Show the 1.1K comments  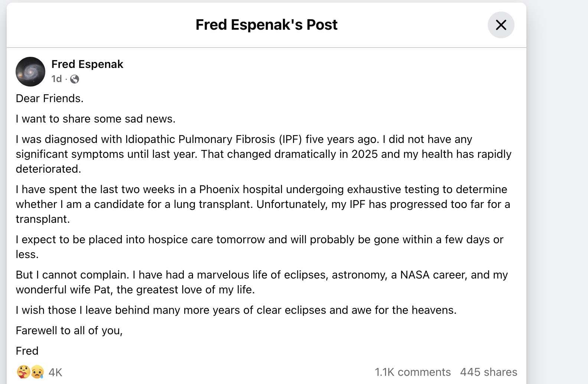click(413, 372)
